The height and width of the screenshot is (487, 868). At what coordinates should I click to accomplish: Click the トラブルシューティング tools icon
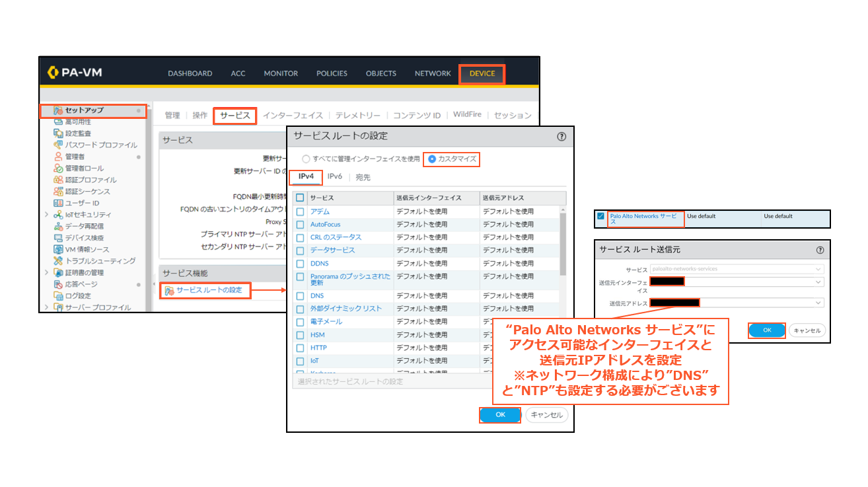[58, 261]
